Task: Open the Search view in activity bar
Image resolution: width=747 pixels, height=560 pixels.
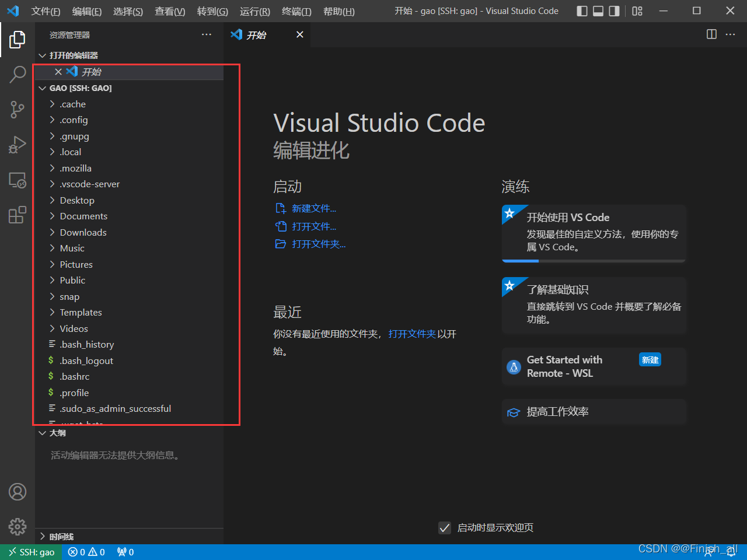Action: click(18, 74)
